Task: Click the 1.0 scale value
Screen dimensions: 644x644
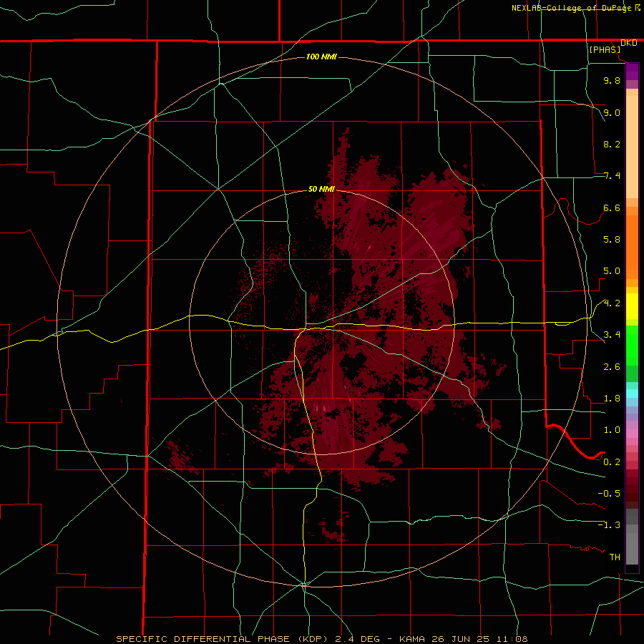Action: pos(612,430)
